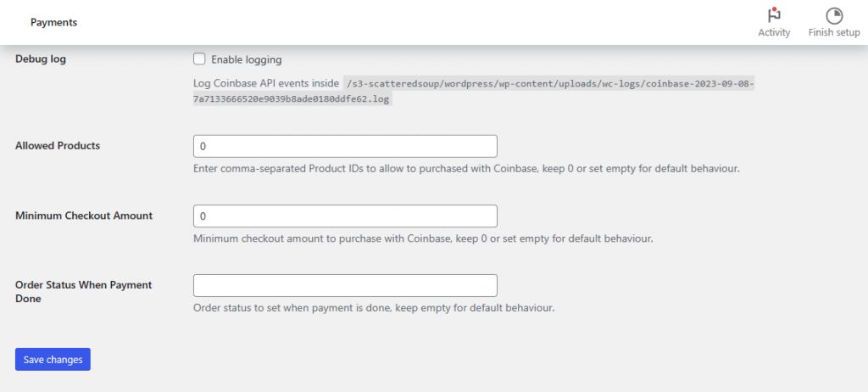Viewport: 868px width, 392px height.
Task: Click into the Minimum Checkout Amount field
Action: pos(345,216)
